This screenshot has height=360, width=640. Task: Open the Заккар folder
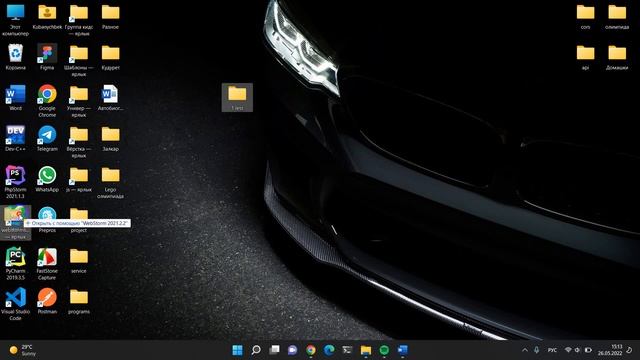click(x=110, y=138)
